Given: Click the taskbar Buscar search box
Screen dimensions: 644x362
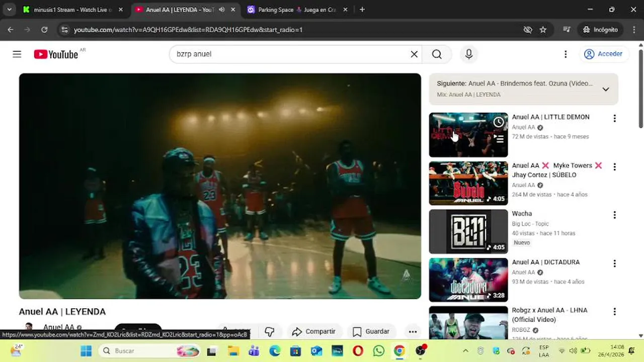Looking at the screenshot, I should pyautogui.click(x=149, y=350).
